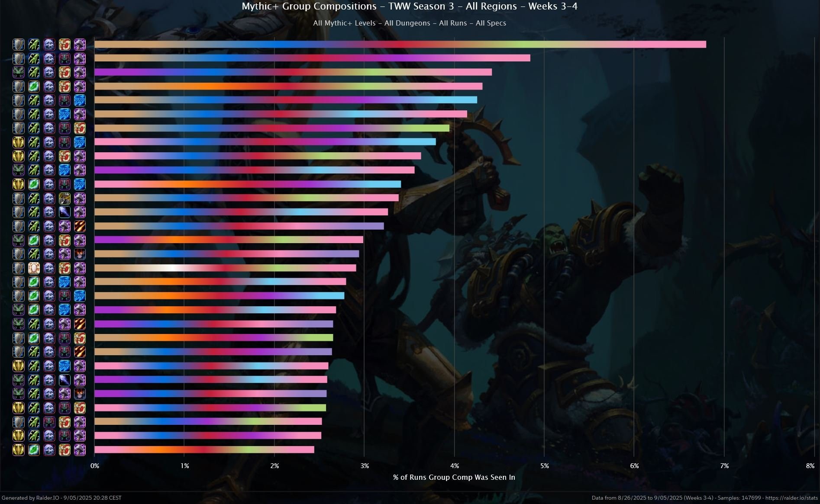Viewport: 820px width, 504px height.
Task: Click the longest bar at the chart top
Action: (x=400, y=45)
